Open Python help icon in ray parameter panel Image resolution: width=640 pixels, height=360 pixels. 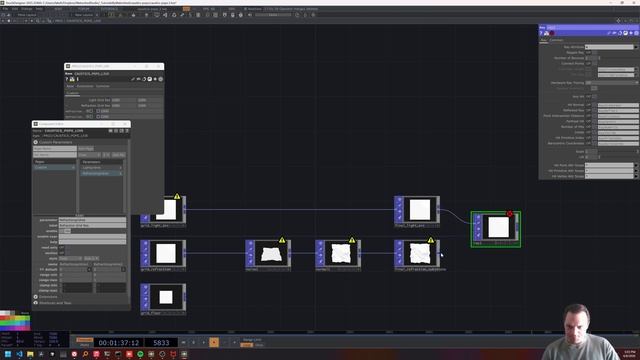[x=546, y=33]
